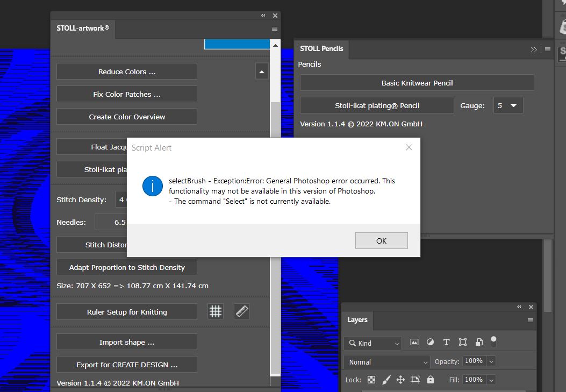Viewport: 566px width, 392px height.
Task: Click the grid icon next to Ruler Setup
Action: click(215, 311)
